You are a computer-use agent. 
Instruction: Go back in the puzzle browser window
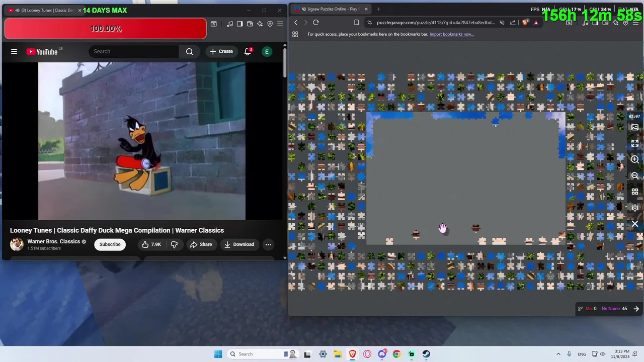click(296, 23)
